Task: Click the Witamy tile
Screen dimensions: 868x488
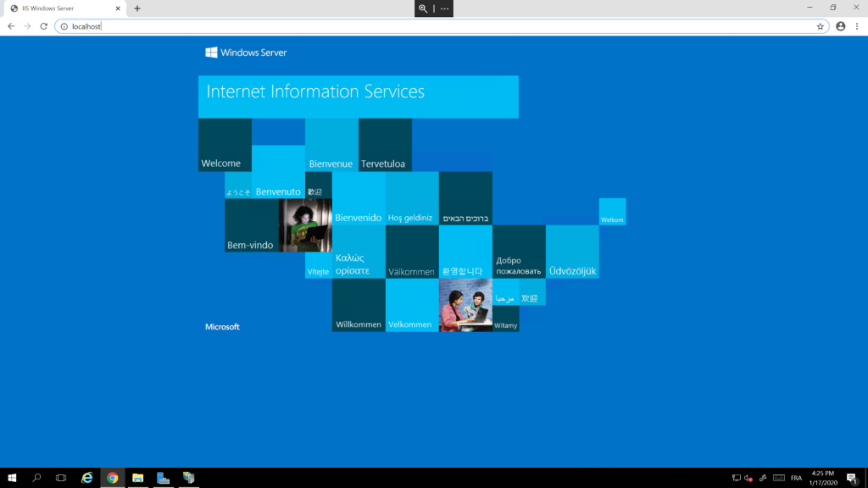Action: 505,319
